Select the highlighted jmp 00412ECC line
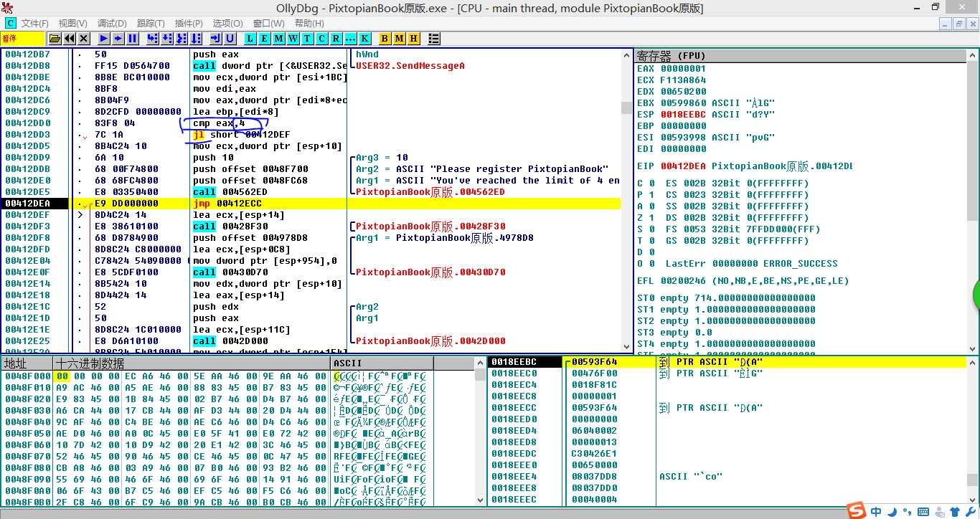The width and height of the screenshot is (980, 519). (x=311, y=204)
